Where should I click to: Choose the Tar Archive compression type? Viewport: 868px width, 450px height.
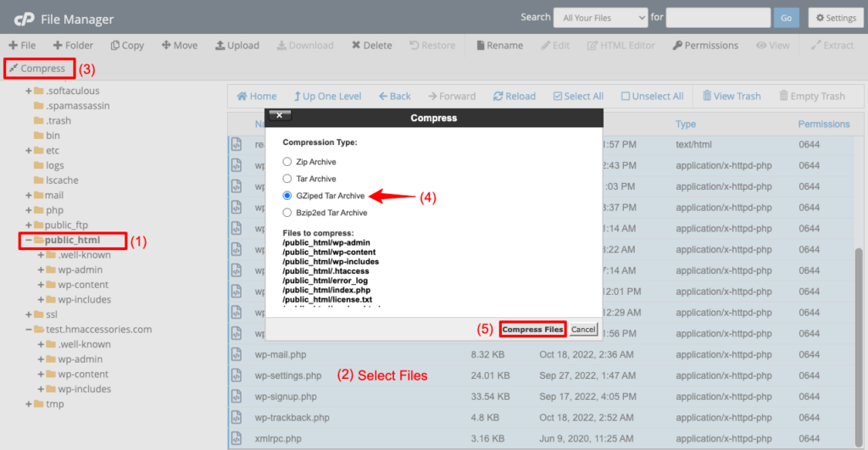(x=287, y=179)
